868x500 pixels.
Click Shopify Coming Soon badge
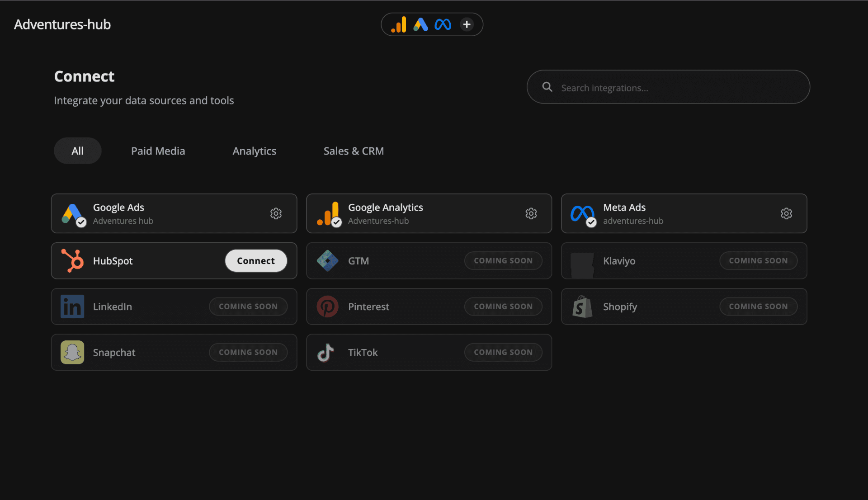pyautogui.click(x=758, y=307)
